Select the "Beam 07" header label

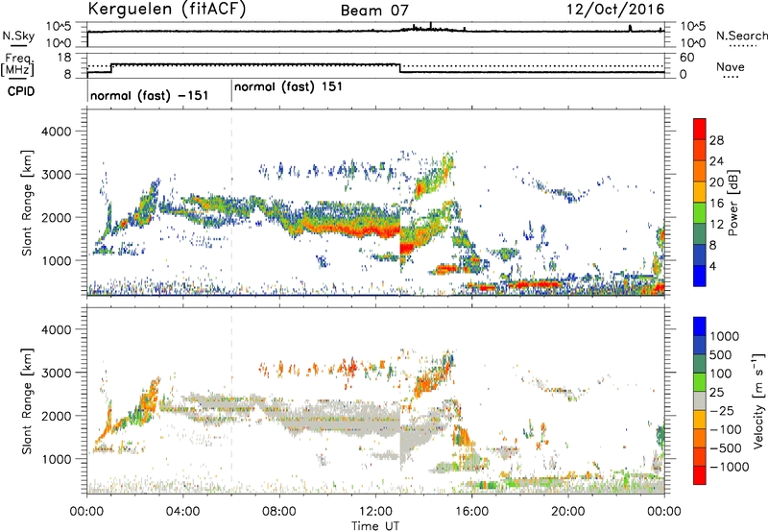click(x=374, y=11)
